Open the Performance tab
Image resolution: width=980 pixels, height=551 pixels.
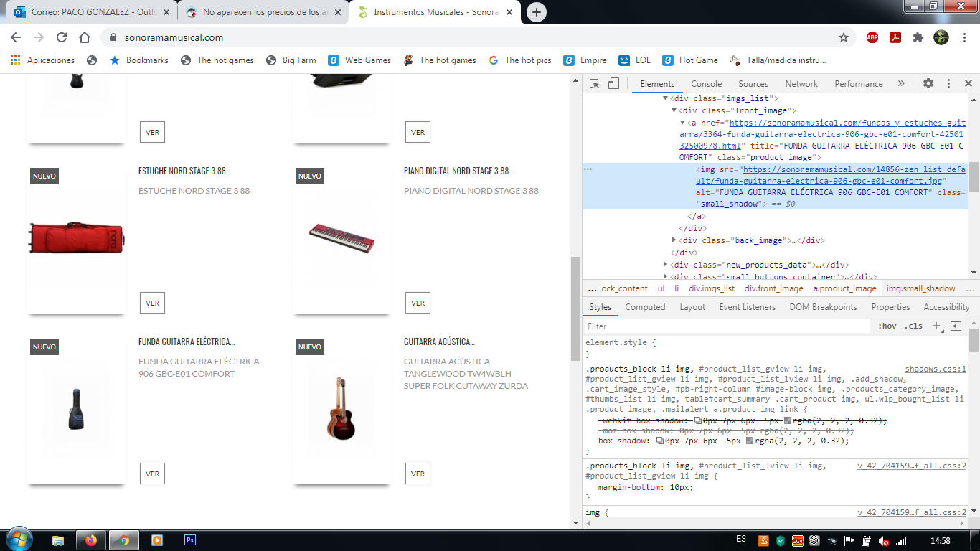(x=859, y=84)
